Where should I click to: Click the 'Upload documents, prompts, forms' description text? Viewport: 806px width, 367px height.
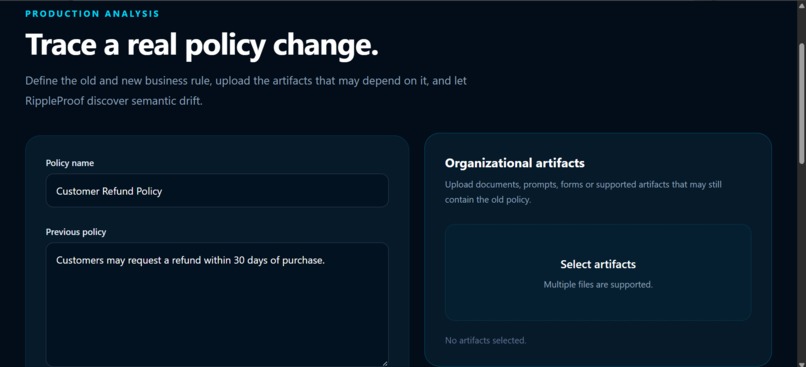click(583, 192)
